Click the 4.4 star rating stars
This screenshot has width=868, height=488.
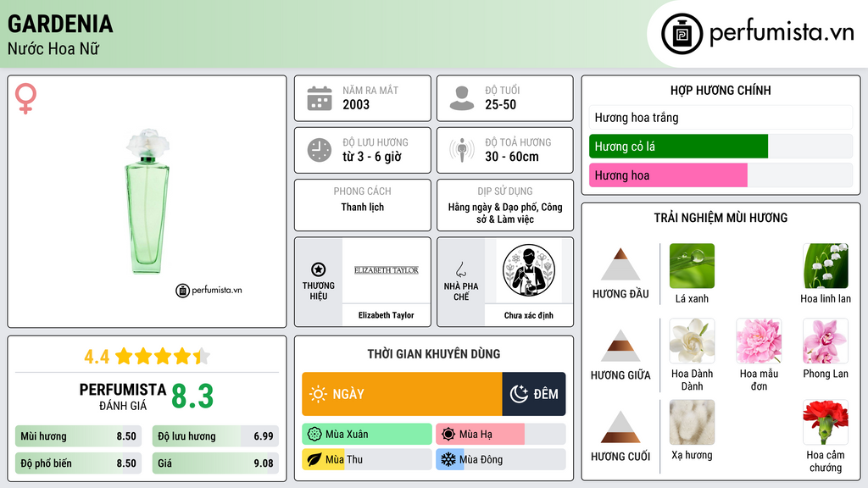pos(162,357)
